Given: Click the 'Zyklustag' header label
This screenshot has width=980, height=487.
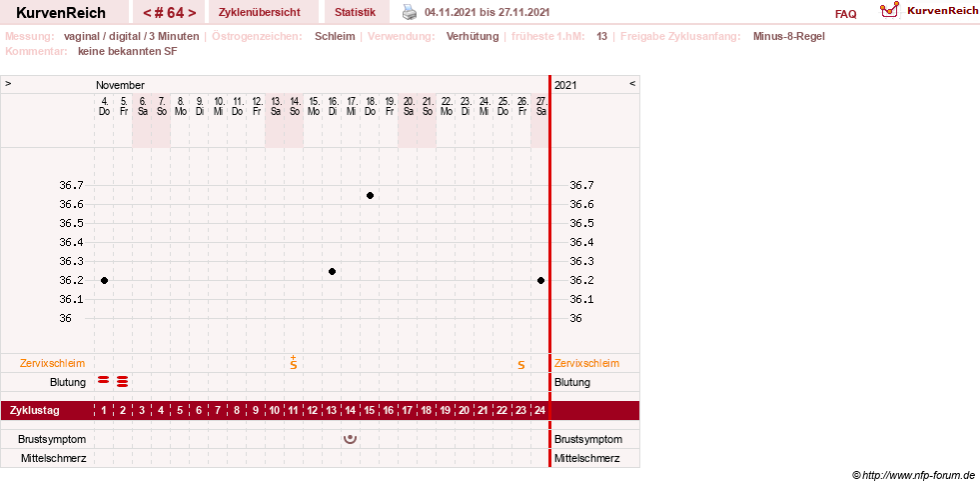Looking at the screenshot, I should coord(35,411).
